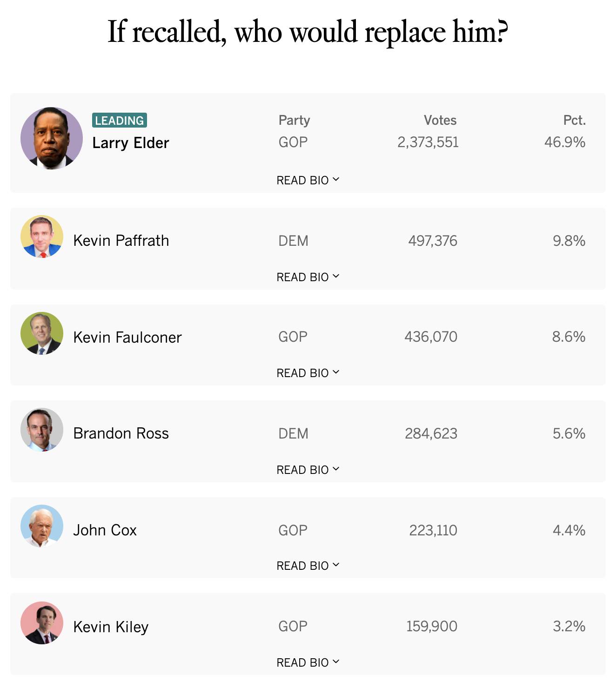Select the Larry Elder name
616x689 pixels.
click(x=131, y=143)
